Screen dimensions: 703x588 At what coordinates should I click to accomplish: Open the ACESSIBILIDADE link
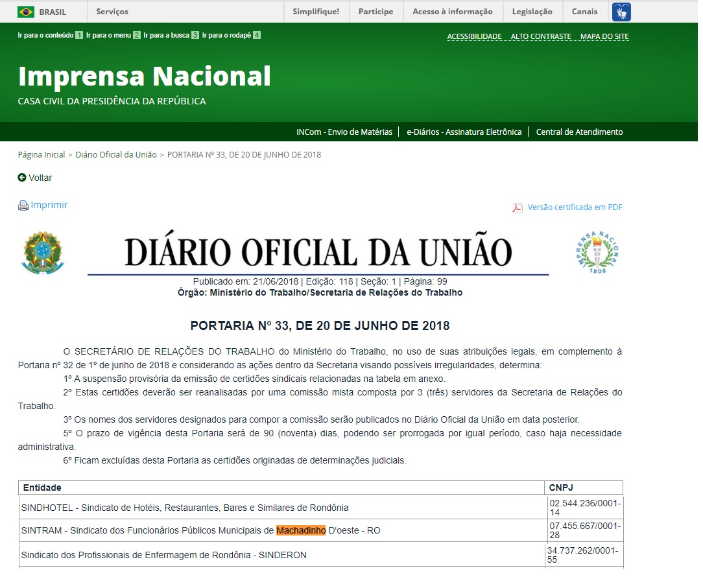(474, 36)
